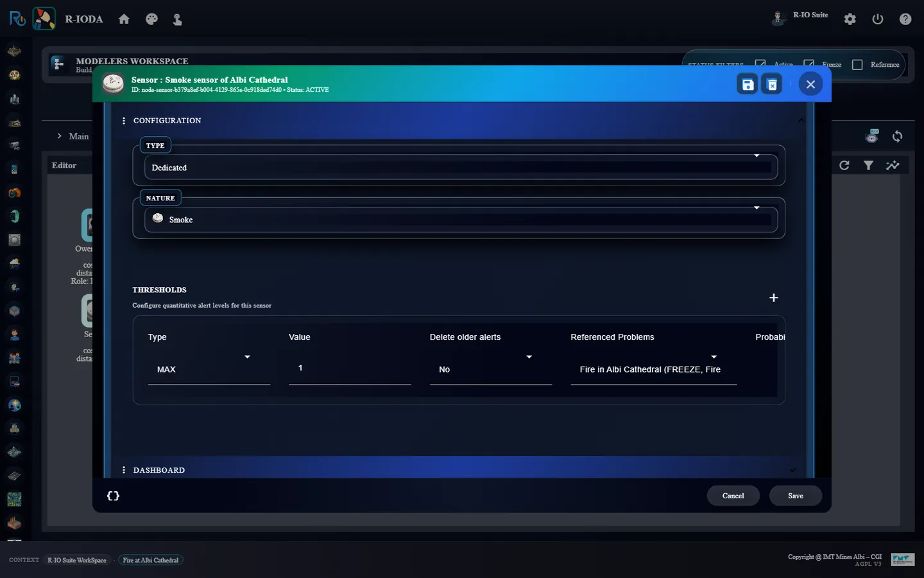This screenshot has height=578, width=924.
Task: Open the Dashboard three-dot menu
Action: pos(124,470)
